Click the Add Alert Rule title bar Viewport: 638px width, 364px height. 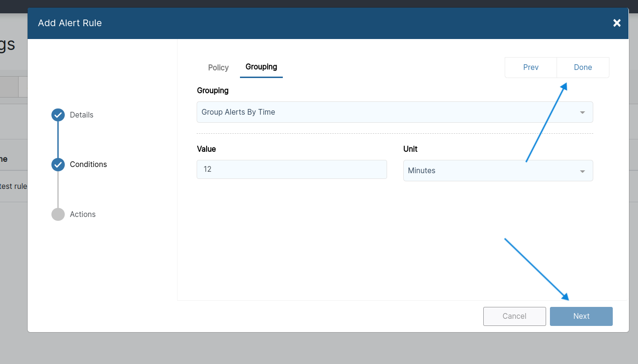(70, 23)
